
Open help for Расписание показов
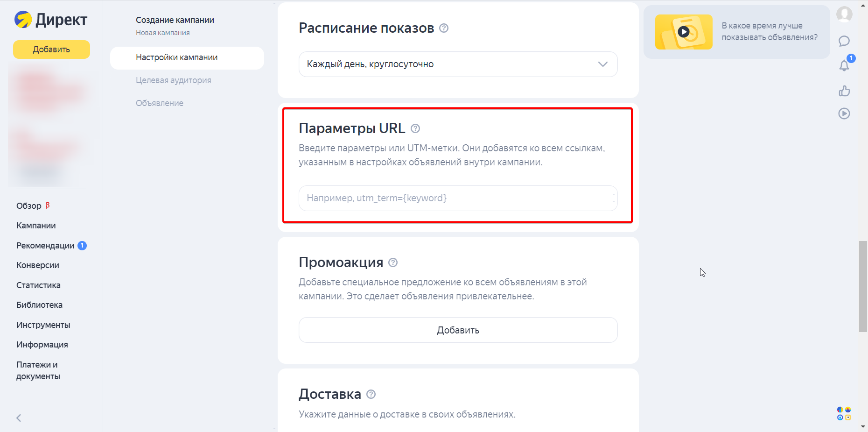coord(443,28)
